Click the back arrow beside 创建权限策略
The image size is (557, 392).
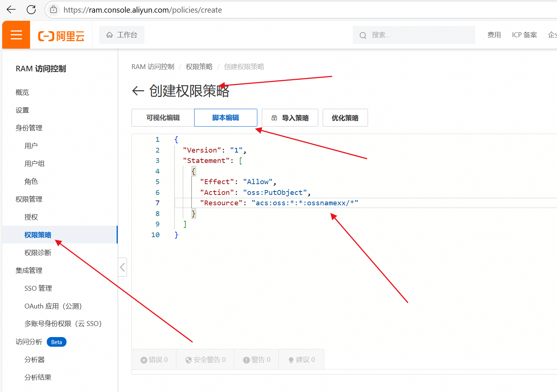tap(138, 91)
